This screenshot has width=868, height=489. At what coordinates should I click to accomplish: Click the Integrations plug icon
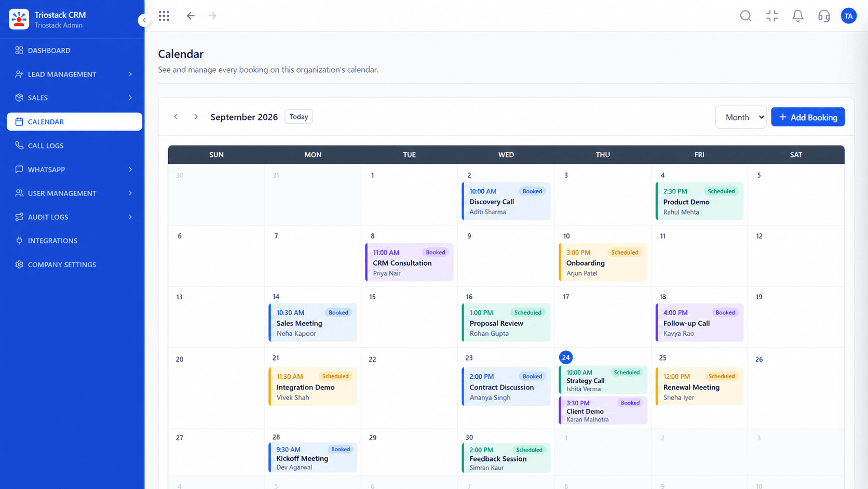19,241
